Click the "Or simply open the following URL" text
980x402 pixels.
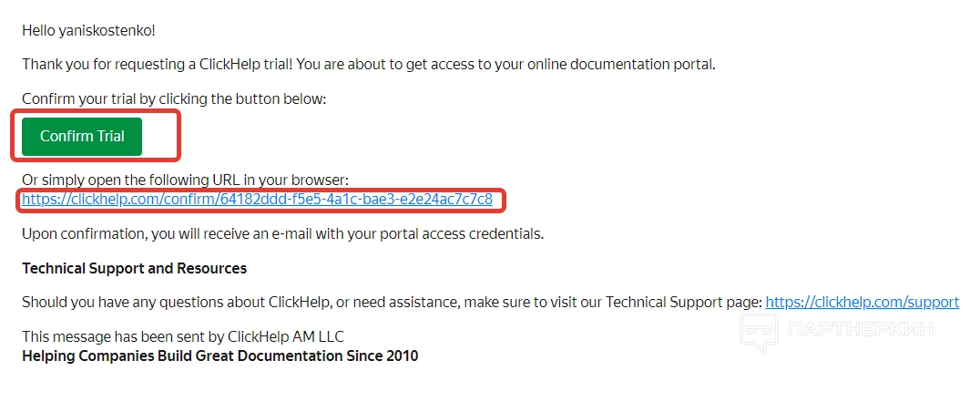[185, 180]
